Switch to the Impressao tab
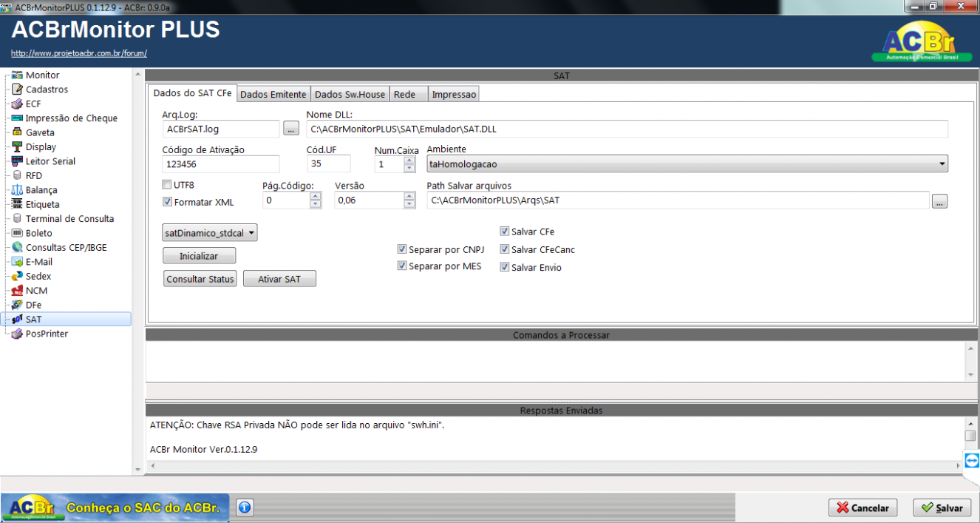This screenshot has height=523, width=980. [455, 94]
